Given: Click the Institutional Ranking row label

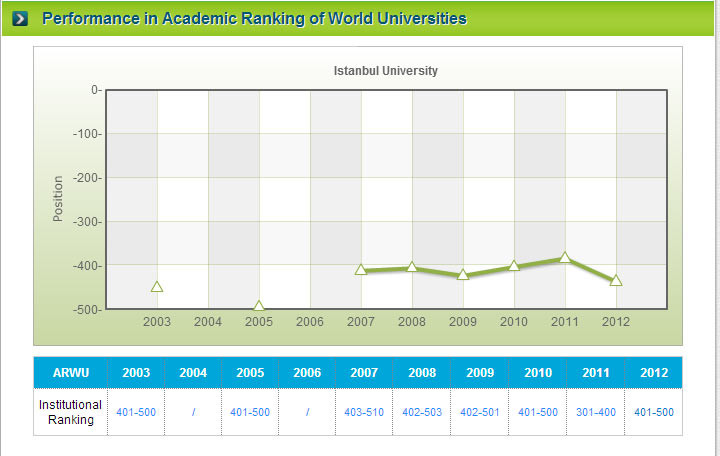Looking at the screenshot, I should coord(70,412).
